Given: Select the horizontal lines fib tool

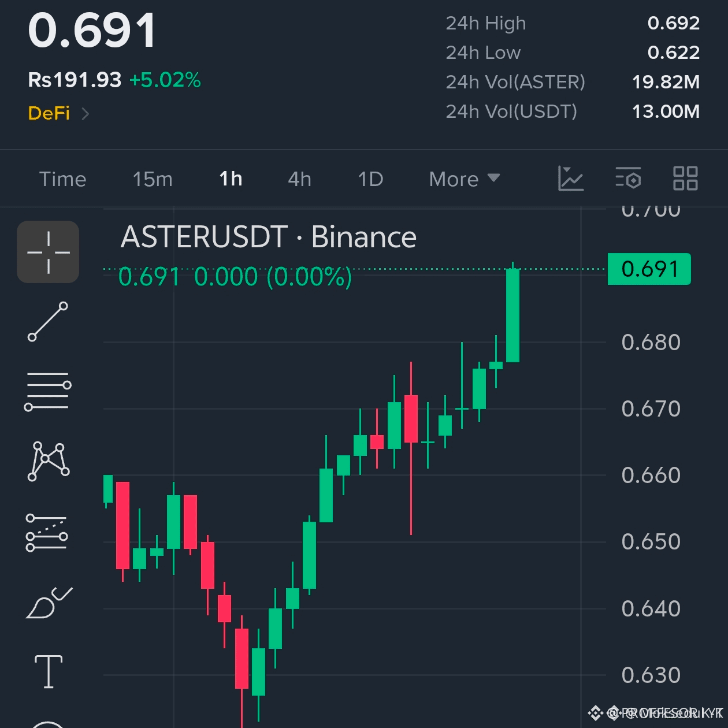Looking at the screenshot, I should (x=48, y=391).
